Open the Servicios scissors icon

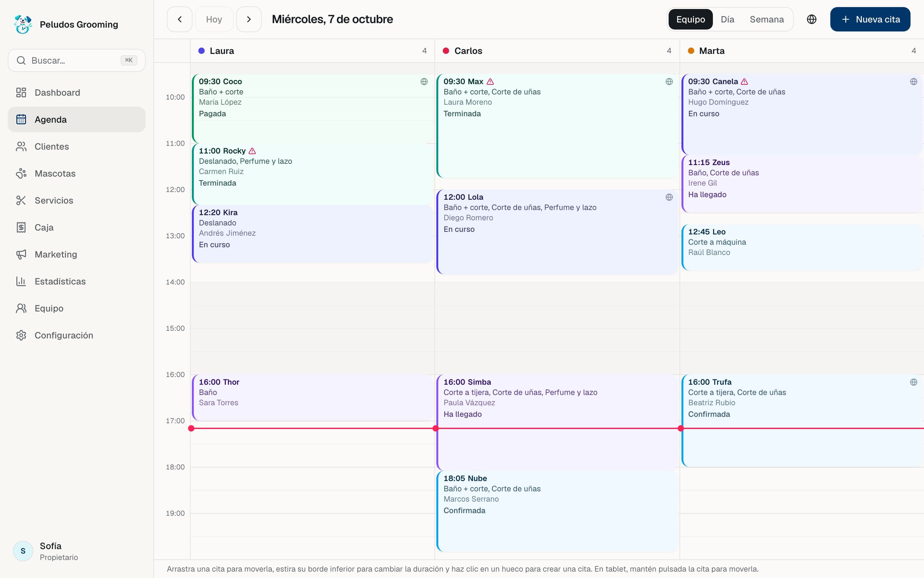21,200
